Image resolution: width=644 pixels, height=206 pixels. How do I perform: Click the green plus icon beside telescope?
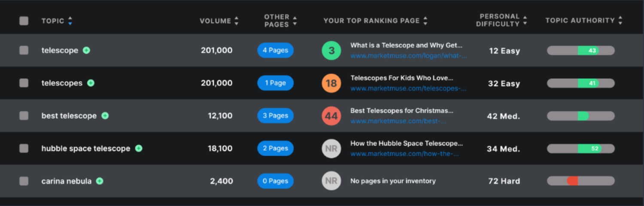[x=86, y=50]
